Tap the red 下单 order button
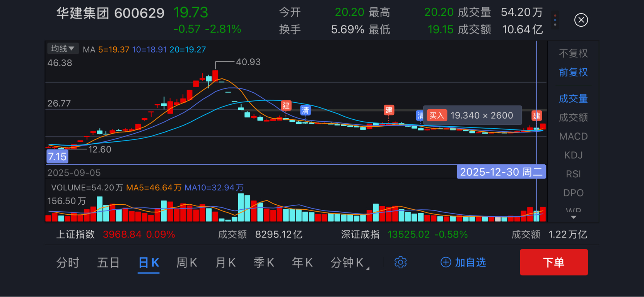Image resolution: width=644 pixels, height=297 pixels. click(x=554, y=262)
